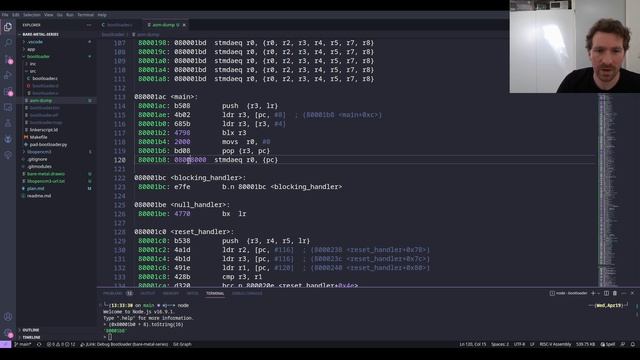Open the Explorer view in the activity bar
Screen dimensions: 640x360
coord(8,27)
